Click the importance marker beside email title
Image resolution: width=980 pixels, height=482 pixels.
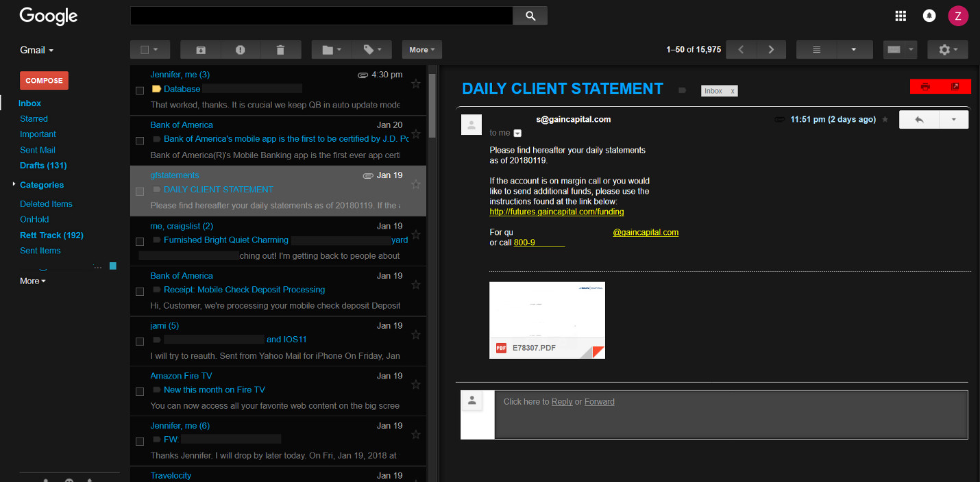tap(682, 90)
